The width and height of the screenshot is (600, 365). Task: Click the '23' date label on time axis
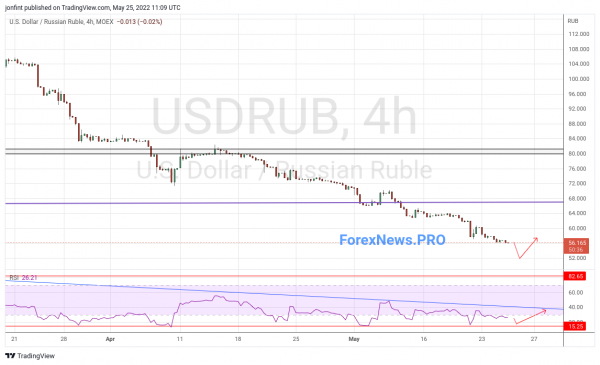click(x=482, y=339)
